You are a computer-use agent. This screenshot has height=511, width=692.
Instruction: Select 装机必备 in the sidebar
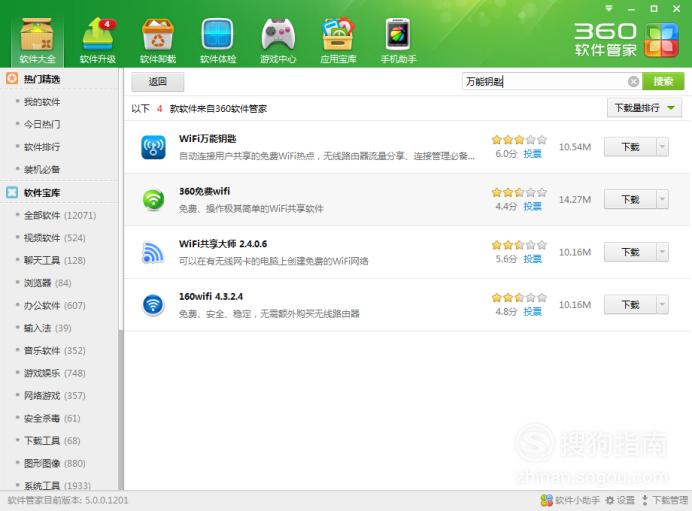tap(42, 169)
